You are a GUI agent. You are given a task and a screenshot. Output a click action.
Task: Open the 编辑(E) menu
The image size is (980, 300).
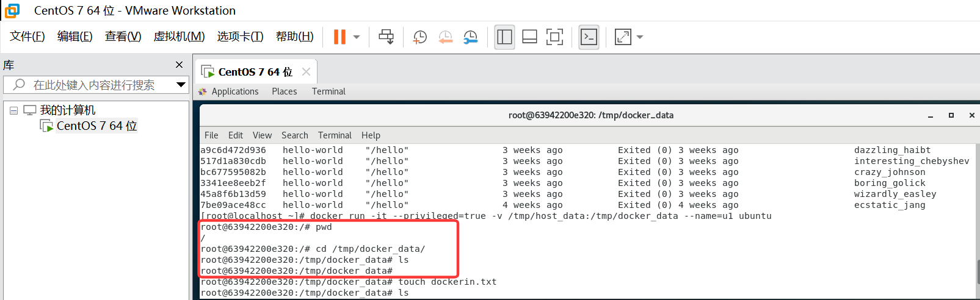tap(75, 37)
